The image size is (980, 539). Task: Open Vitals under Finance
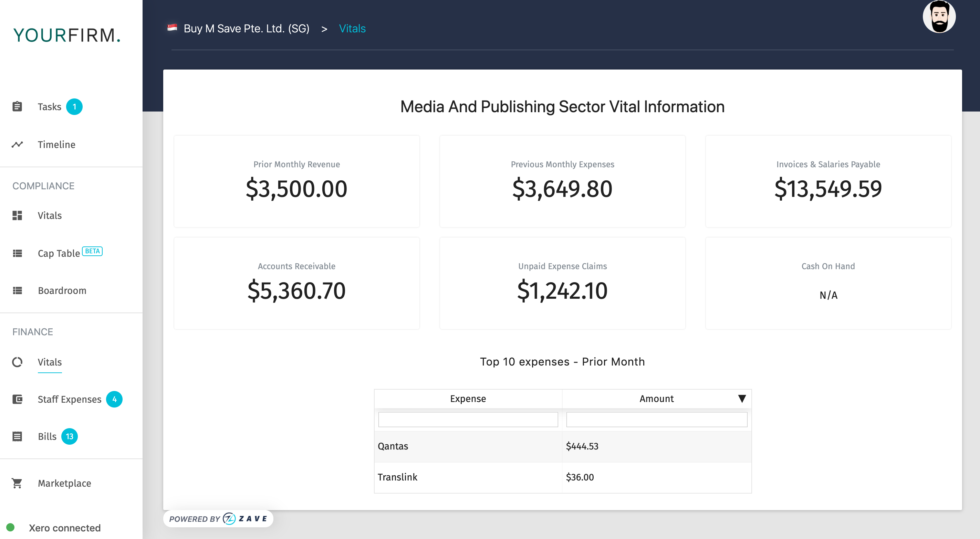click(x=50, y=362)
